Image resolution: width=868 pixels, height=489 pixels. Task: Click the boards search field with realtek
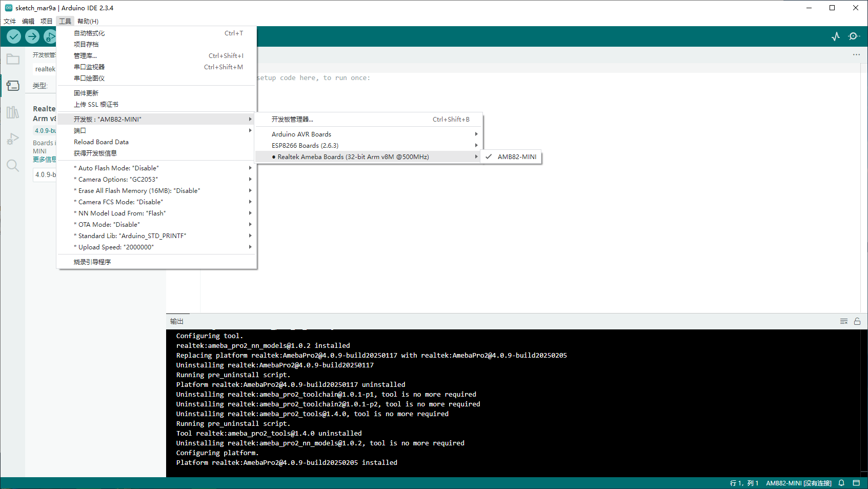pos(45,69)
